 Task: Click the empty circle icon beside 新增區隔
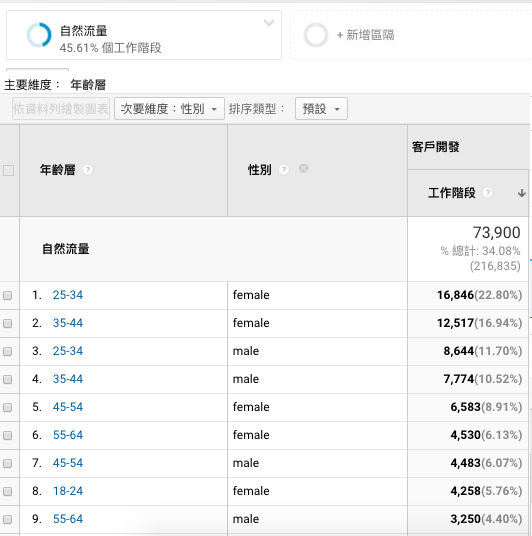pyautogui.click(x=316, y=35)
